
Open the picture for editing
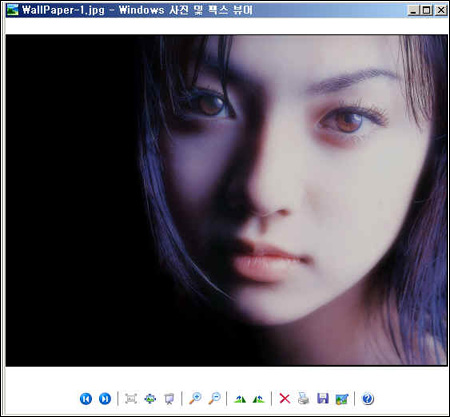(342, 399)
